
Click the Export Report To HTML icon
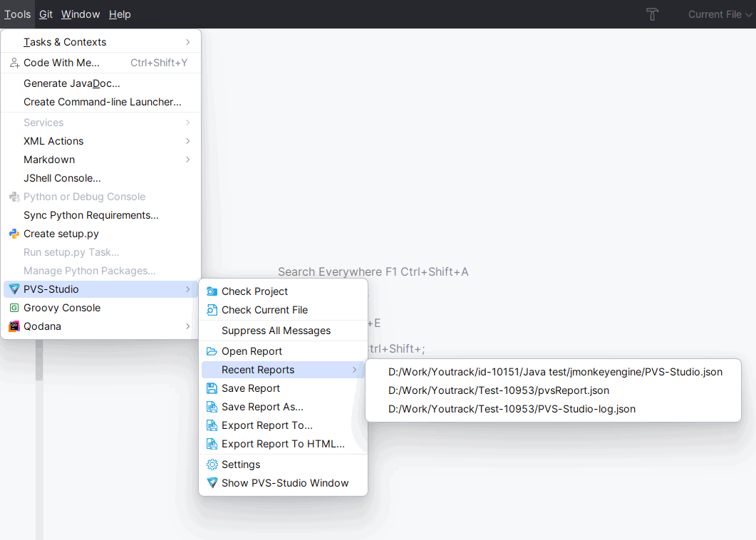212,444
